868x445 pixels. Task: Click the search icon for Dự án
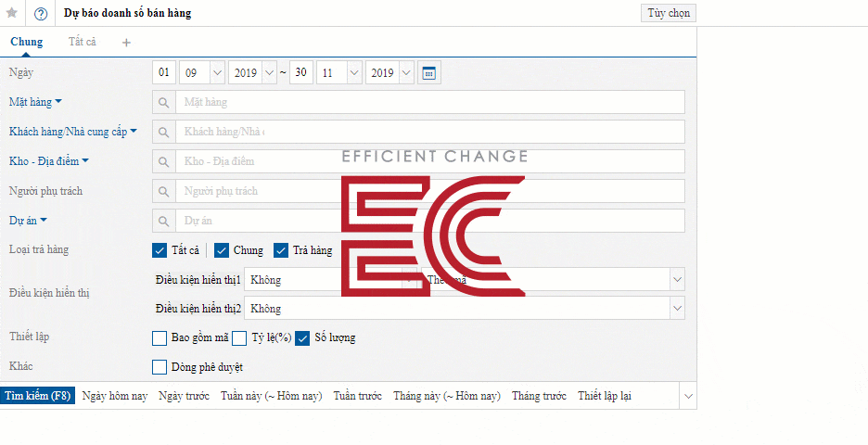coord(164,221)
